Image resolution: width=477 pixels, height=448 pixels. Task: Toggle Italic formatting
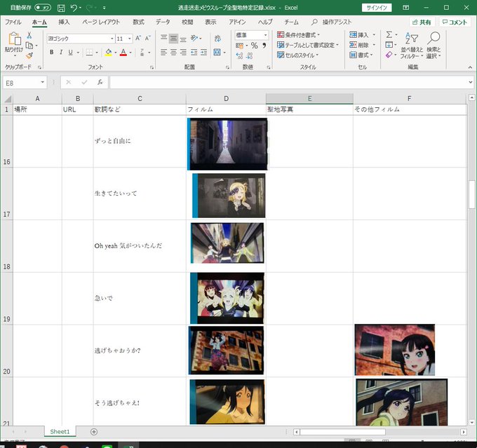tap(61, 53)
